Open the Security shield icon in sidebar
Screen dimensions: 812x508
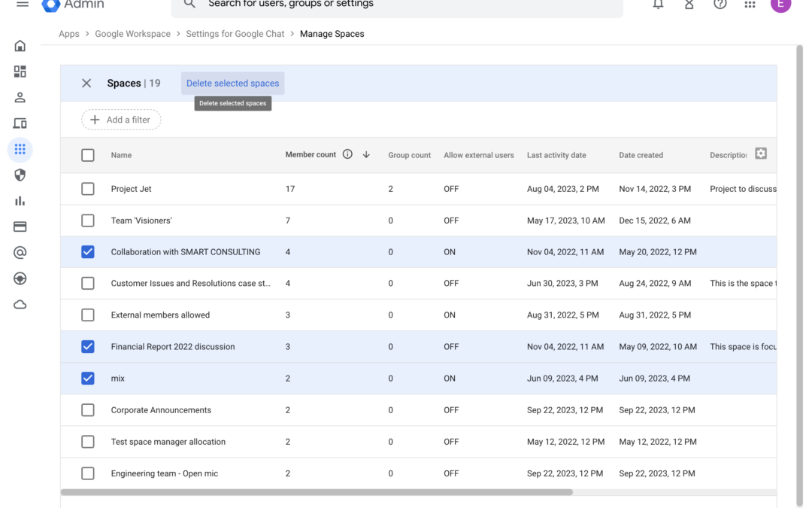(20, 175)
